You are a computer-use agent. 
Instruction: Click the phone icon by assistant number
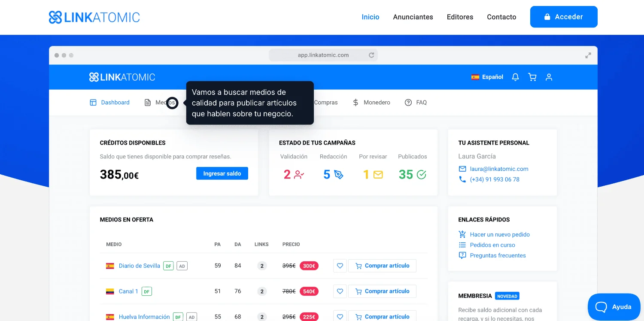[x=462, y=179]
